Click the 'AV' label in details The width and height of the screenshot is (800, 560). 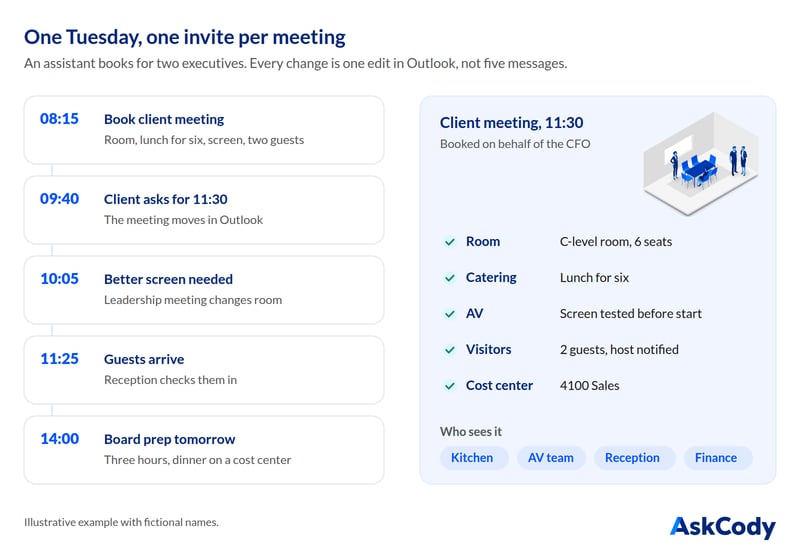[474, 314]
